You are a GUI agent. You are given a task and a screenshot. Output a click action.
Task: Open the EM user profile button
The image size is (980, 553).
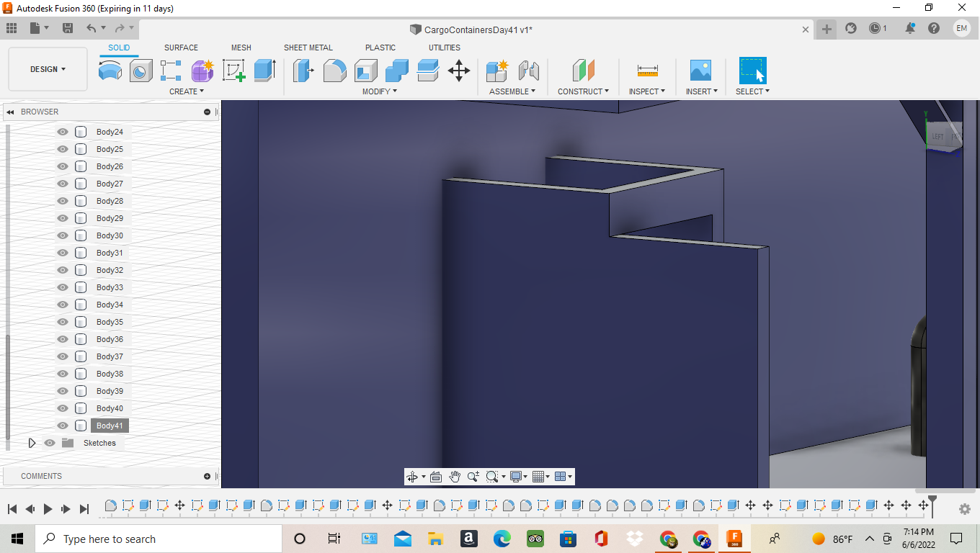[962, 29]
